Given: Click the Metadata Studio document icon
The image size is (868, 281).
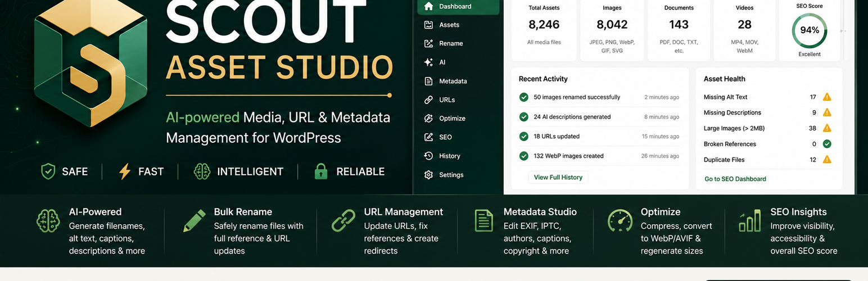Looking at the screenshot, I should click(x=483, y=220).
